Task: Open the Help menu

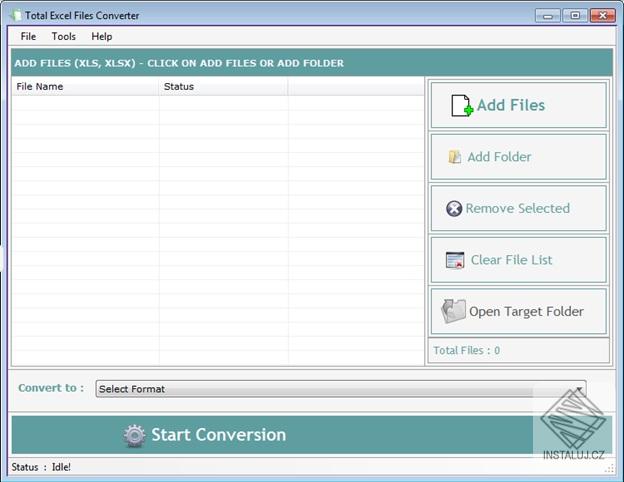Action: (101, 37)
